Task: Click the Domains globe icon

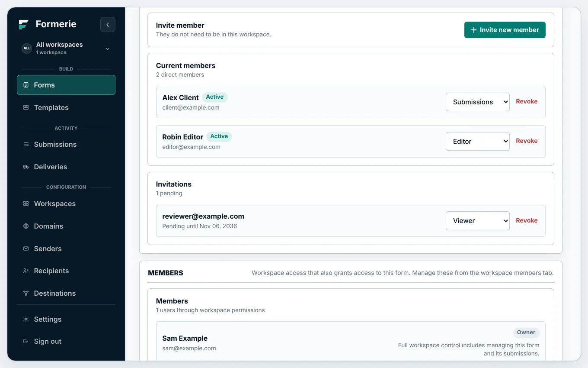Action: click(26, 226)
